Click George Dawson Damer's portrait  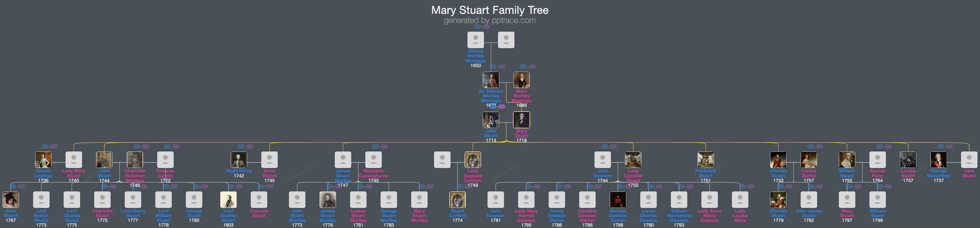pyautogui.click(x=618, y=200)
